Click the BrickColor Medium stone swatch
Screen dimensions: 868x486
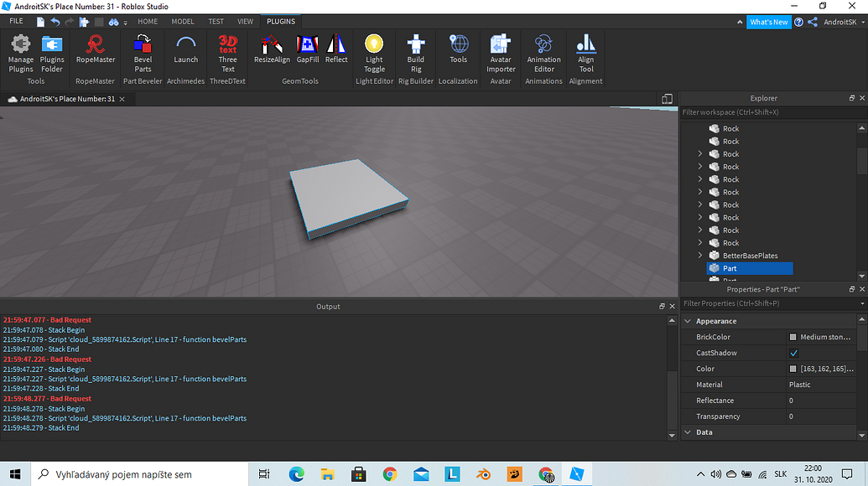pyautogui.click(x=793, y=337)
